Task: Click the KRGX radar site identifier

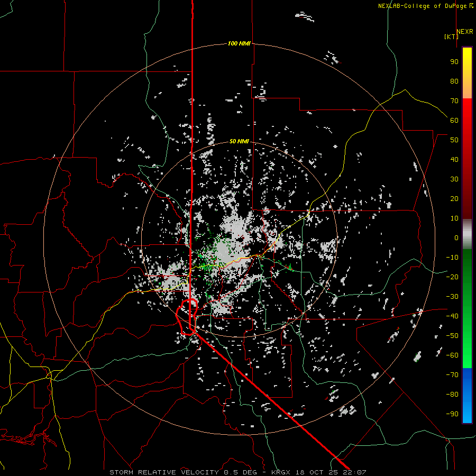Action: 280,472
